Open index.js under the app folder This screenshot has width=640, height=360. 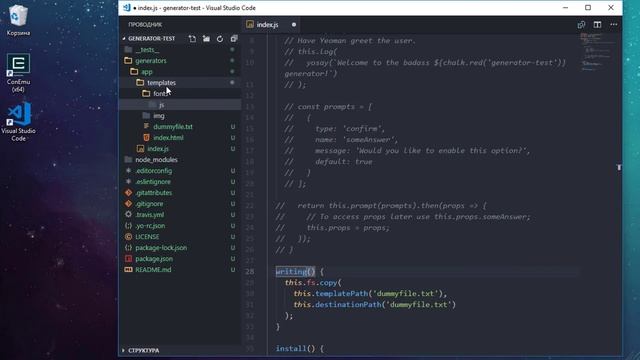tap(158, 149)
